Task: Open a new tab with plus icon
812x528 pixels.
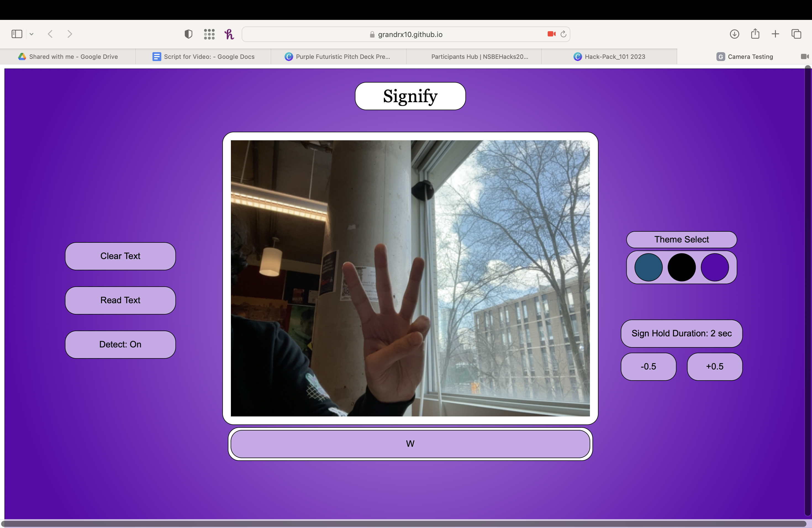Action: point(775,34)
